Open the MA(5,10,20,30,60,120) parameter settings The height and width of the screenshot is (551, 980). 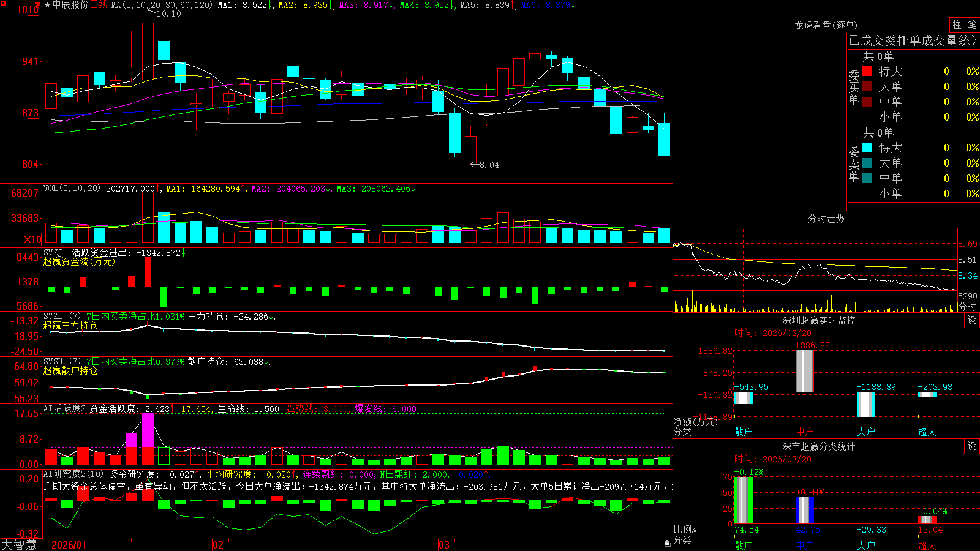click(162, 5)
